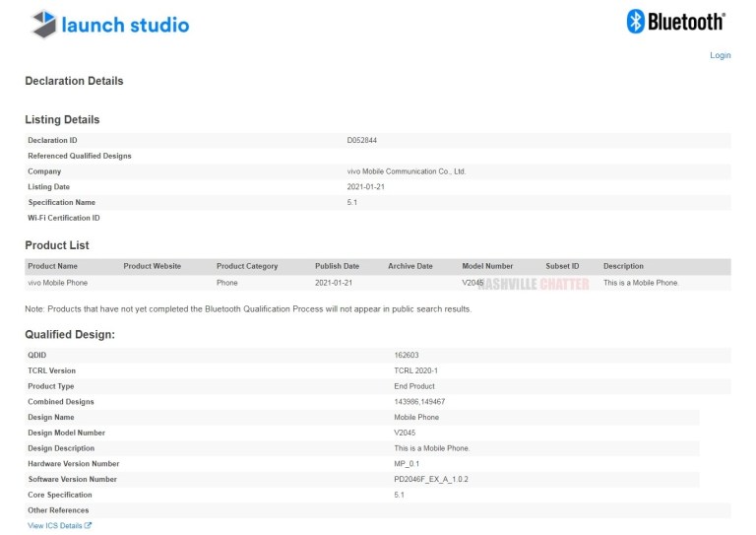Click the Description column header
The width and height of the screenshot is (756, 535).
623,266
